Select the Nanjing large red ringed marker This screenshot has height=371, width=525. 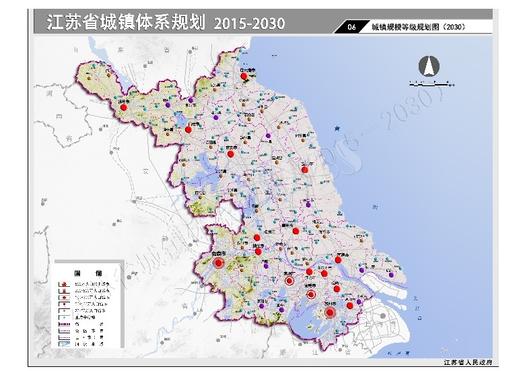point(219,263)
